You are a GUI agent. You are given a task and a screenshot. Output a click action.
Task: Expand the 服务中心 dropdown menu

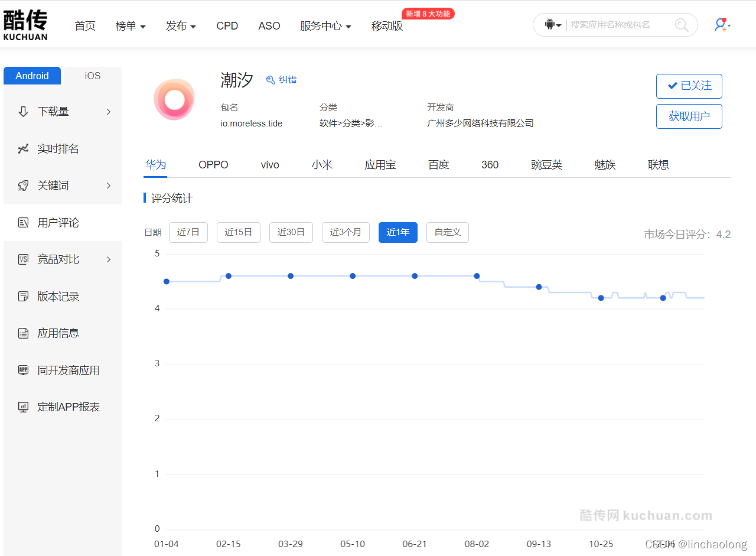click(325, 26)
